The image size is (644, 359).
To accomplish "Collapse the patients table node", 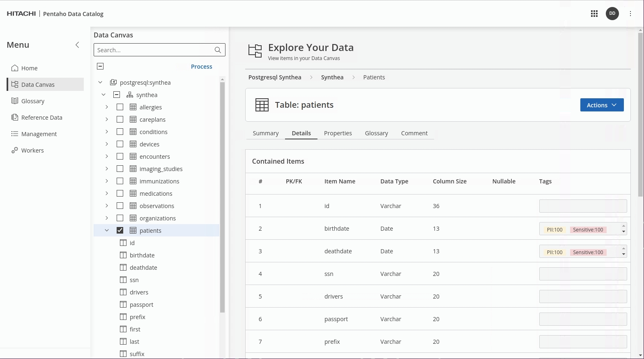I will pyautogui.click(x=107, y=231).
